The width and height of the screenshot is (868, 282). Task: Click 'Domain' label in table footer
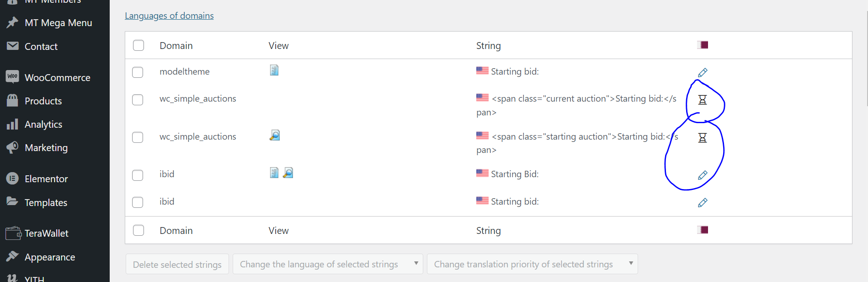coord(176,231)
